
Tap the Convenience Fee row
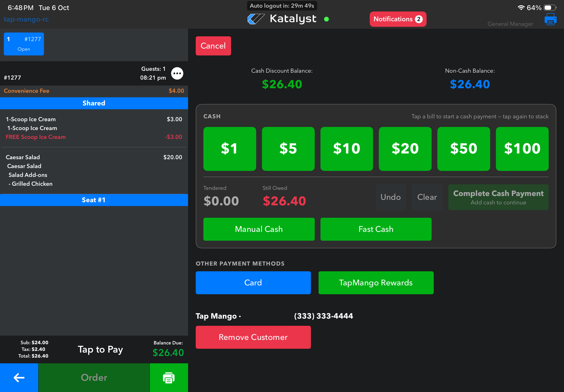(94, 91)
